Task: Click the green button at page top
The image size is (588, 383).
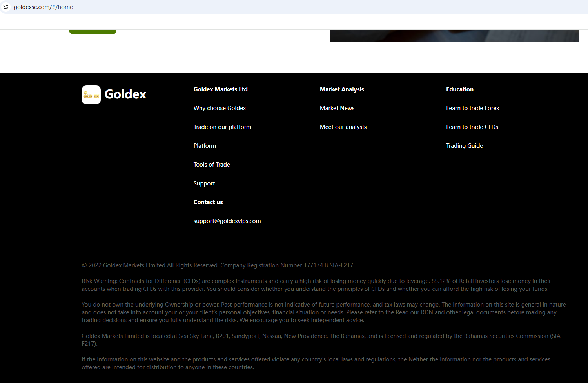Action: pos(93,31)
